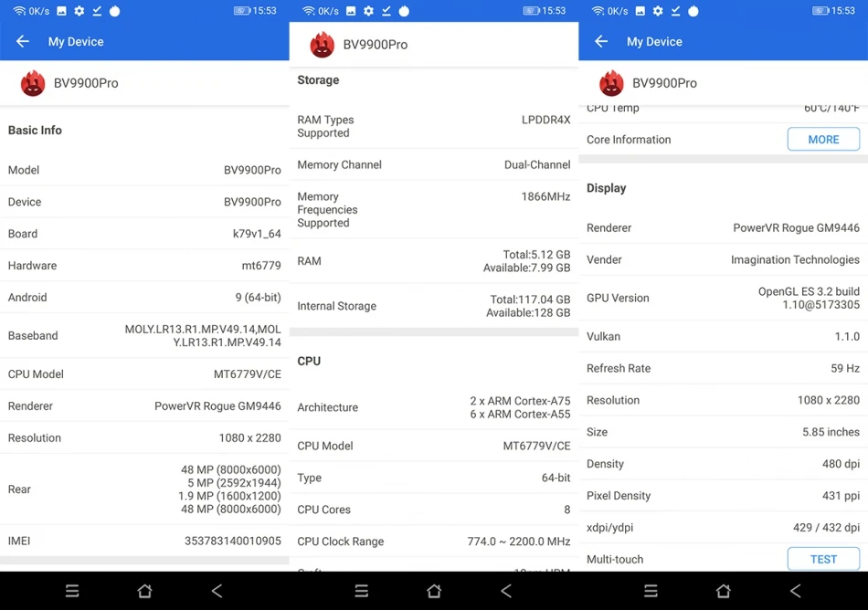Open recent apps menu in right screen navbar

(651, 591)
